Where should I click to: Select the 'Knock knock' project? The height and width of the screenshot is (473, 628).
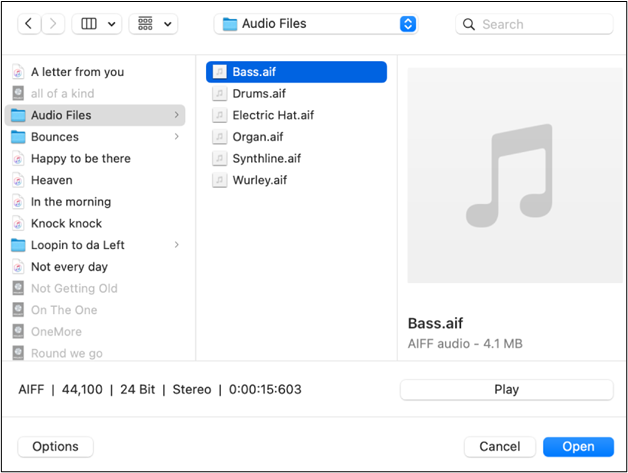pos(95,223)
